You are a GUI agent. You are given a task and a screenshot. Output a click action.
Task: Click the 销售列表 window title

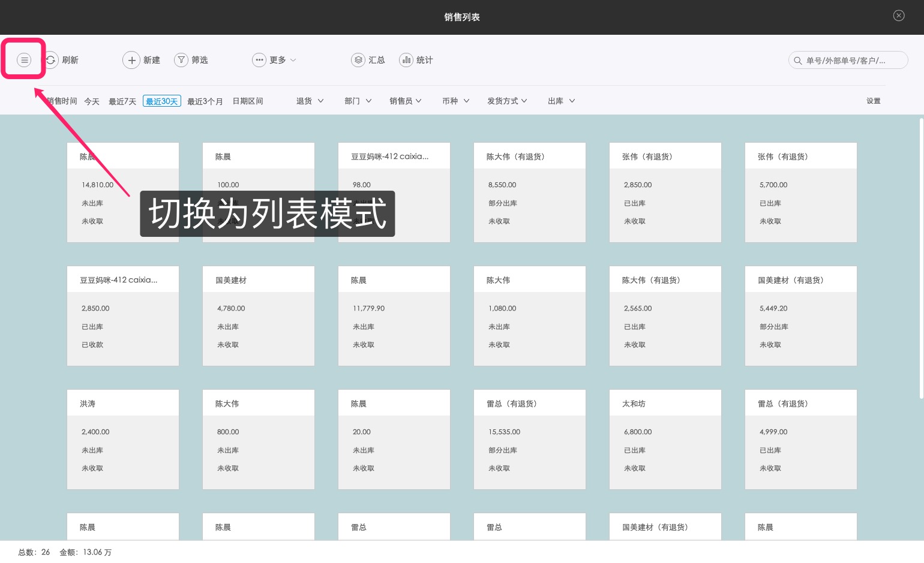point(462,17)
